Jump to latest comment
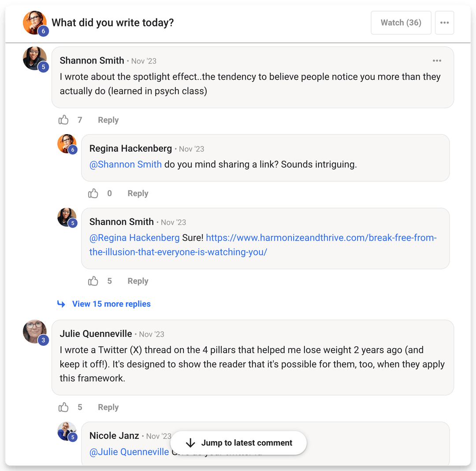Viewport: 476px width, 471px height. click(x=238, y=443)
